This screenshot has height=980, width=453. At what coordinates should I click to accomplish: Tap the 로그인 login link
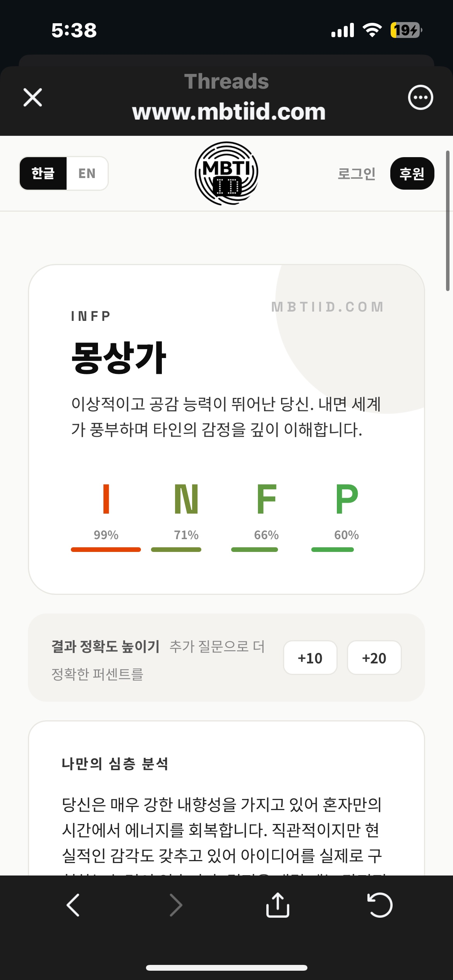coord(357,173)
